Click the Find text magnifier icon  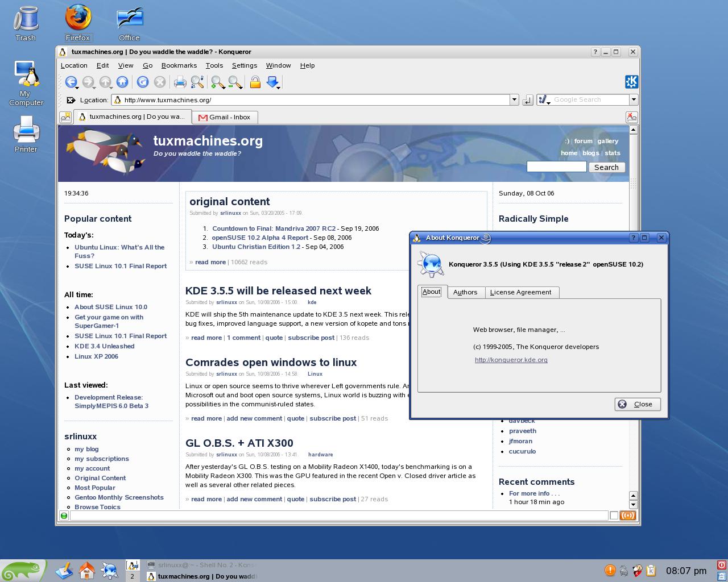click(x=197, y=82)
